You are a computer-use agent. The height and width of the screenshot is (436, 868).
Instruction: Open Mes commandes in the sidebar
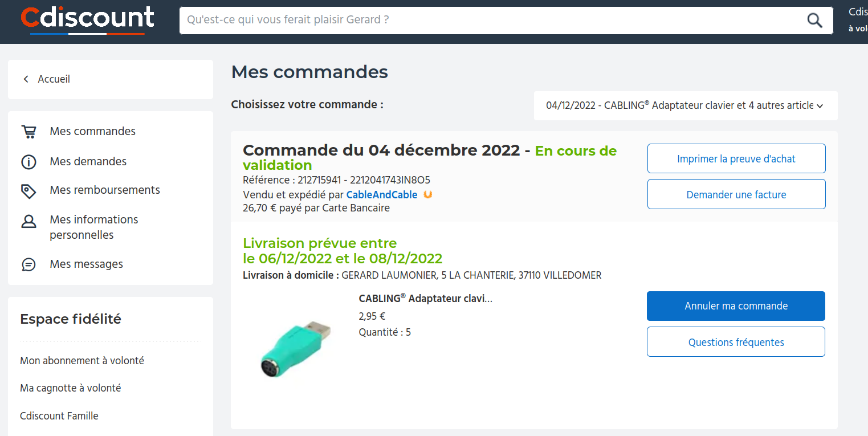pos(92,132)
